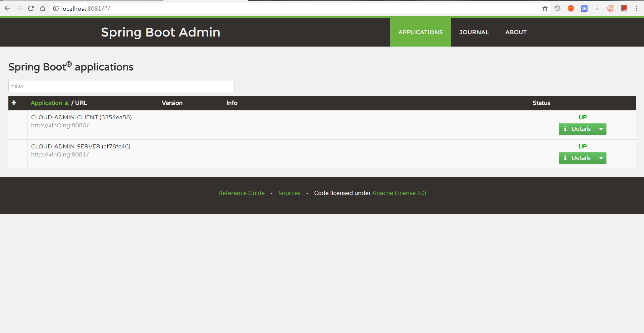This screenshot has width=644, height=333.
Task: Click UP status of CLOUD-ADMIN-CLIENT
Action: click(x=583, y=117)
